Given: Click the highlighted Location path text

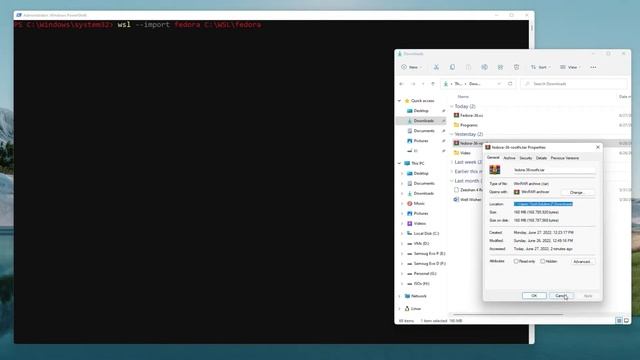Looking at the screenshot, I should (x=543, y=204).
